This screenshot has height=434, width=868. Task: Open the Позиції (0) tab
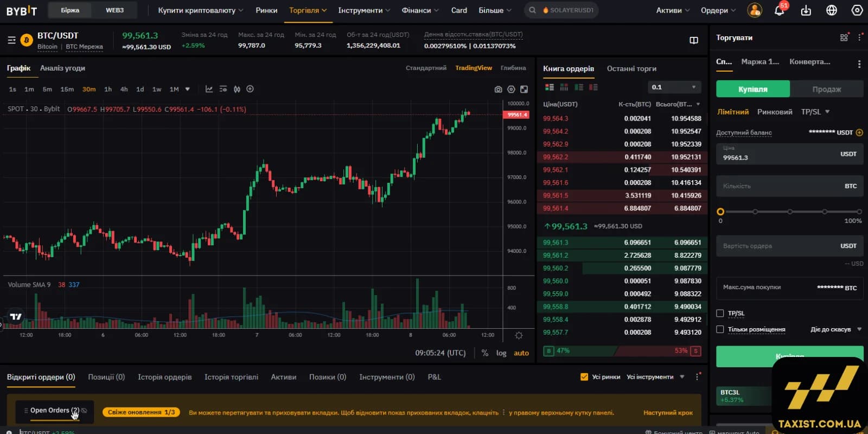(106, 376)
